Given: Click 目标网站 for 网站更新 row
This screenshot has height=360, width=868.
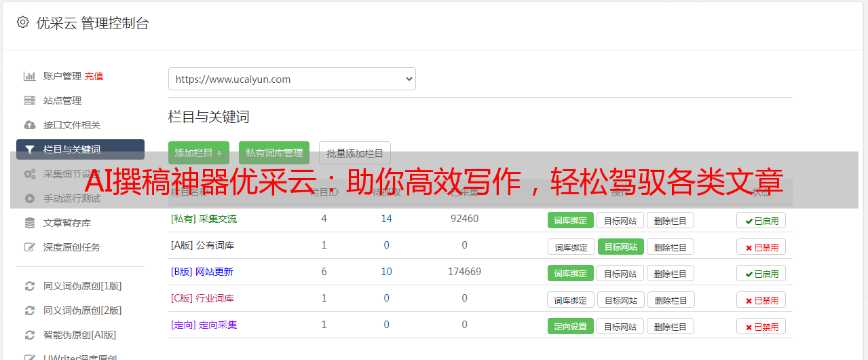Looking at the screenshot, I should [620, 273].
